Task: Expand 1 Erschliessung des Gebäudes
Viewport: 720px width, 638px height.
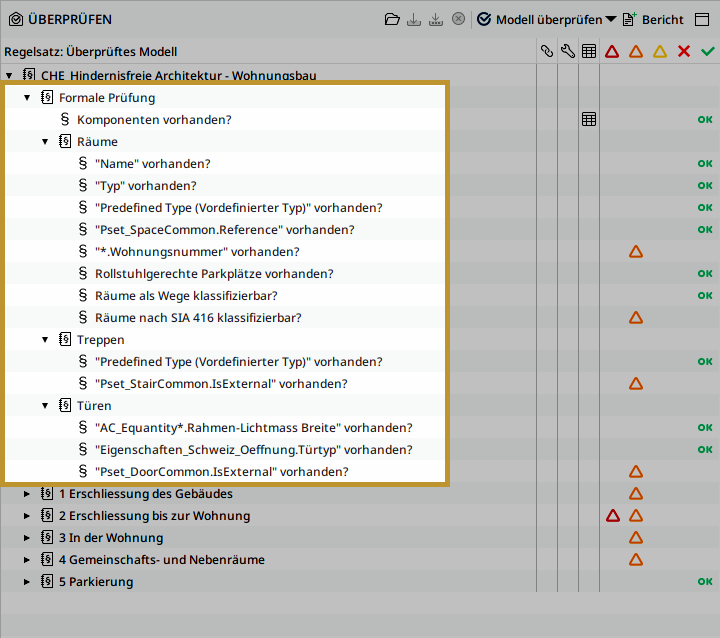Action: pos(27,494)
